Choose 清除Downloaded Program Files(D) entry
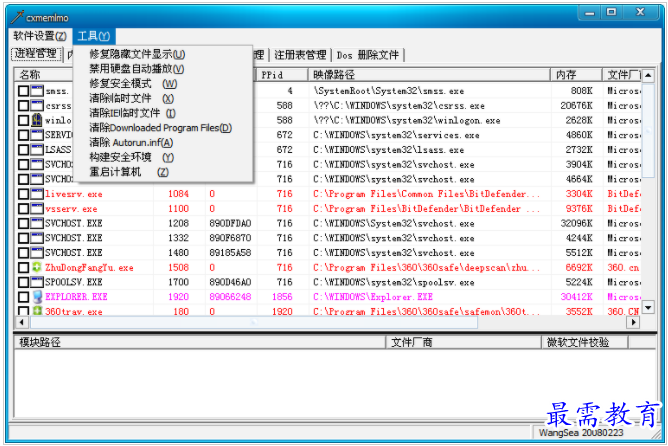Viewport: 668px width, 446px height. coord(160,128)
